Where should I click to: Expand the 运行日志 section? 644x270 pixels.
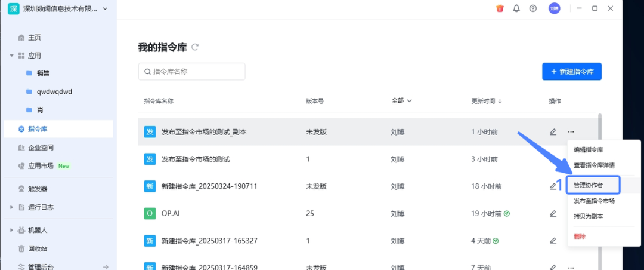click(x=11, y=207)
